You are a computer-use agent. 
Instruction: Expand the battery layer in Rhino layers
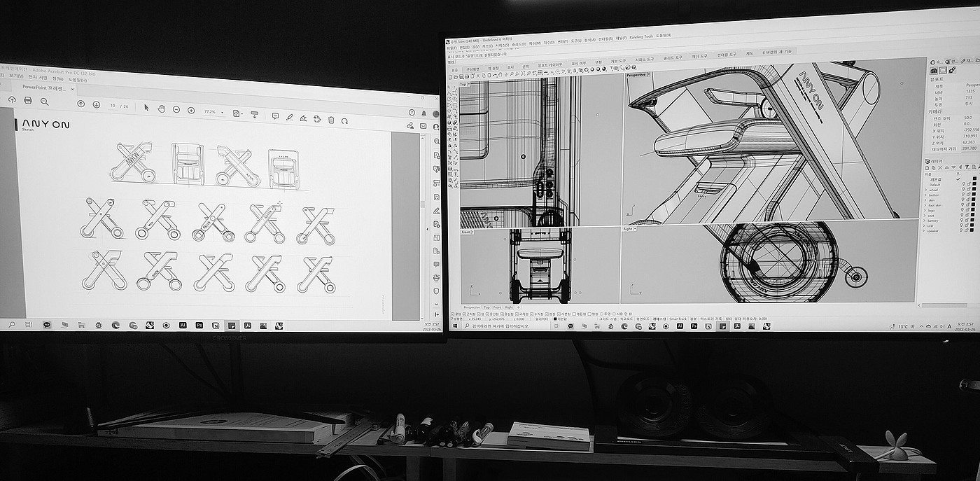point(925,220)
